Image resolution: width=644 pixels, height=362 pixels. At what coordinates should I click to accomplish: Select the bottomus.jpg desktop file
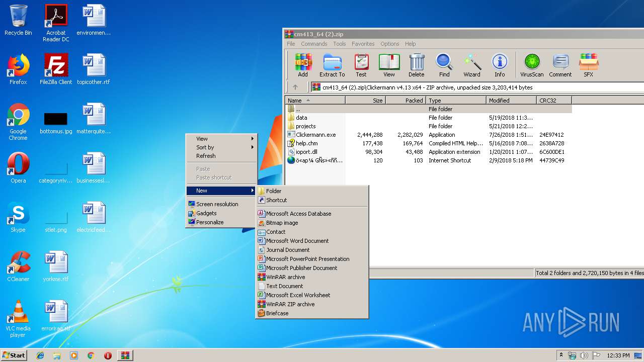click(x=56, y=122)
